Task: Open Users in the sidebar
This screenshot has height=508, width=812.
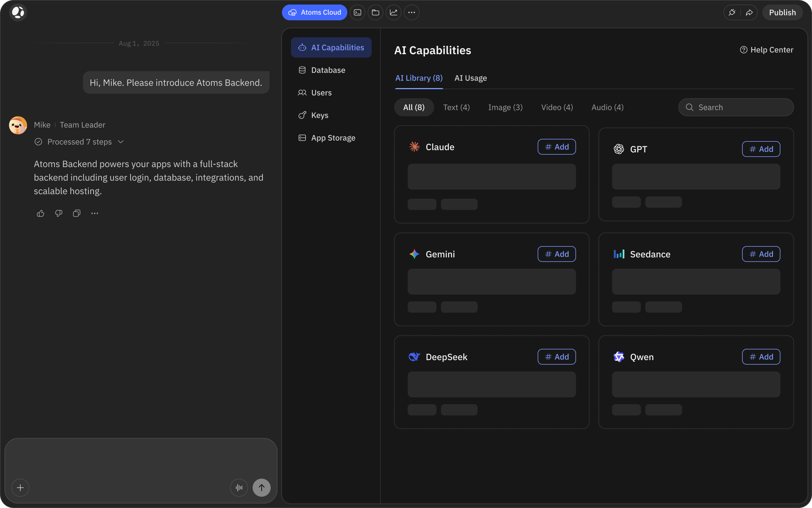Action: (331, 93)
